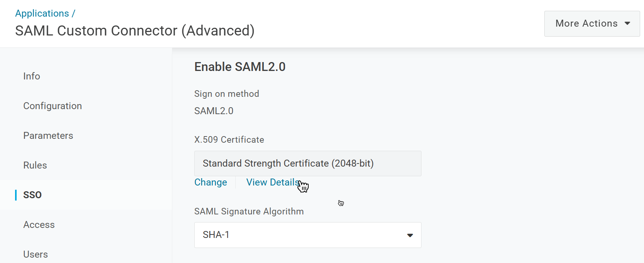The height and width of the screenshot is (263, 644).
Task: Go back to the Applications breadcrumb link
Action: pos(42,13)
